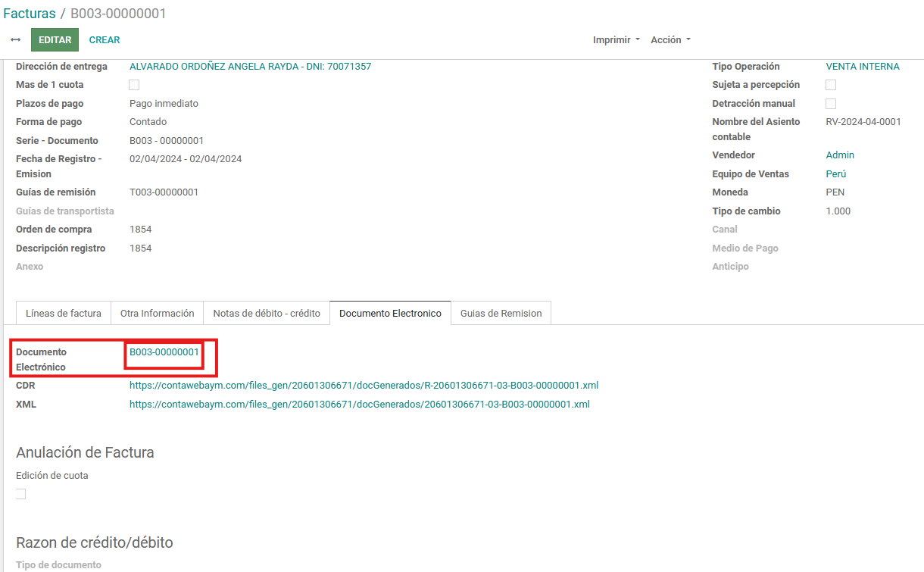Open the Admin vendedor link
This screenshot has height=572, width=924.
coord(839,155)
